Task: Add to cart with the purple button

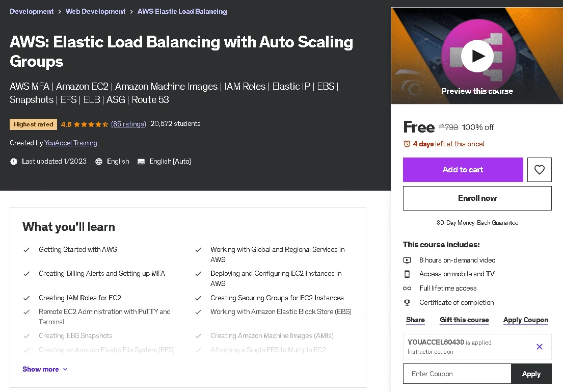Action: point(463,170)
